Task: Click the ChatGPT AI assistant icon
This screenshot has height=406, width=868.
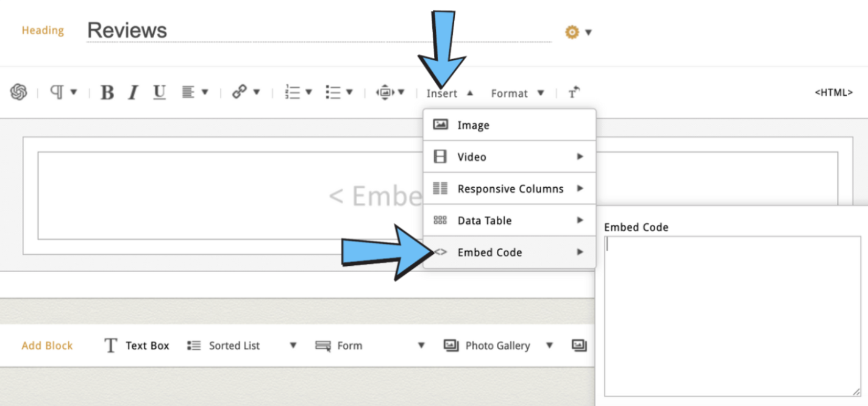Action: point(19,93)
